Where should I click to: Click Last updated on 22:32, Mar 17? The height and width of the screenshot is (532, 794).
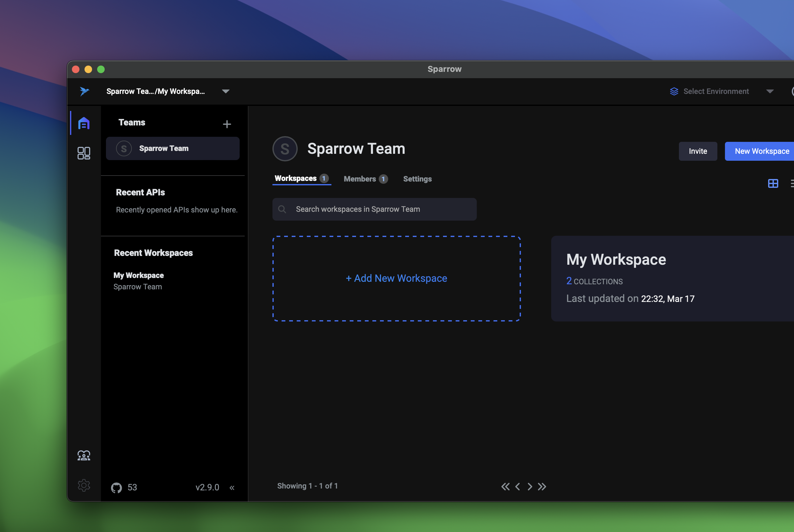click(x=630, y=298)
